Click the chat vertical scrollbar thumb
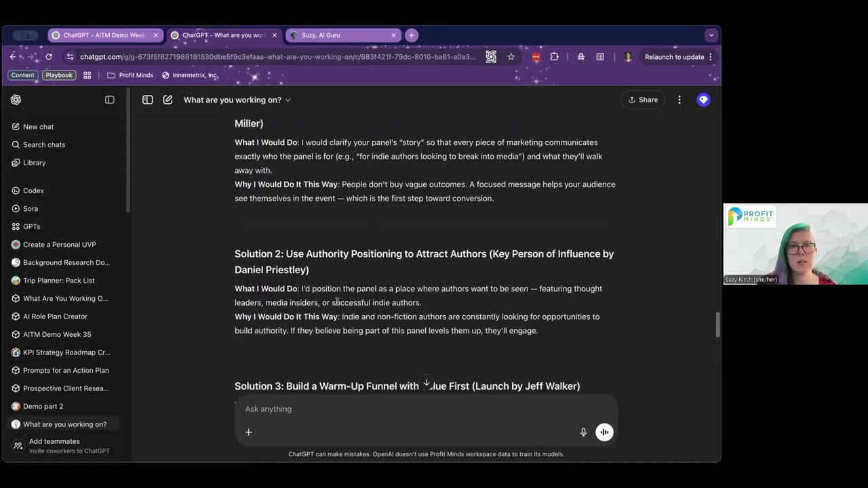The height and width of the screenshot is (488, 868). (x=717, y=325)
